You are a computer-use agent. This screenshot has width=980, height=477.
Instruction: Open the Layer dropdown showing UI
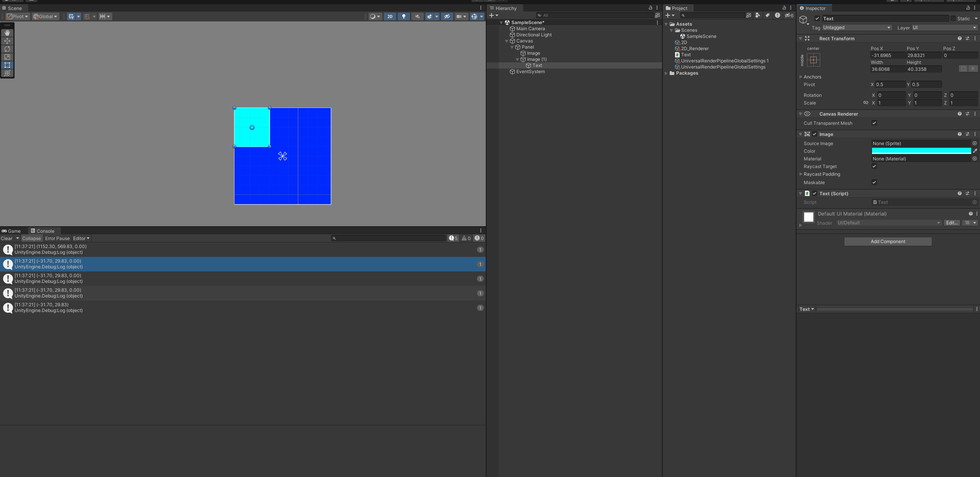(944, 28)
